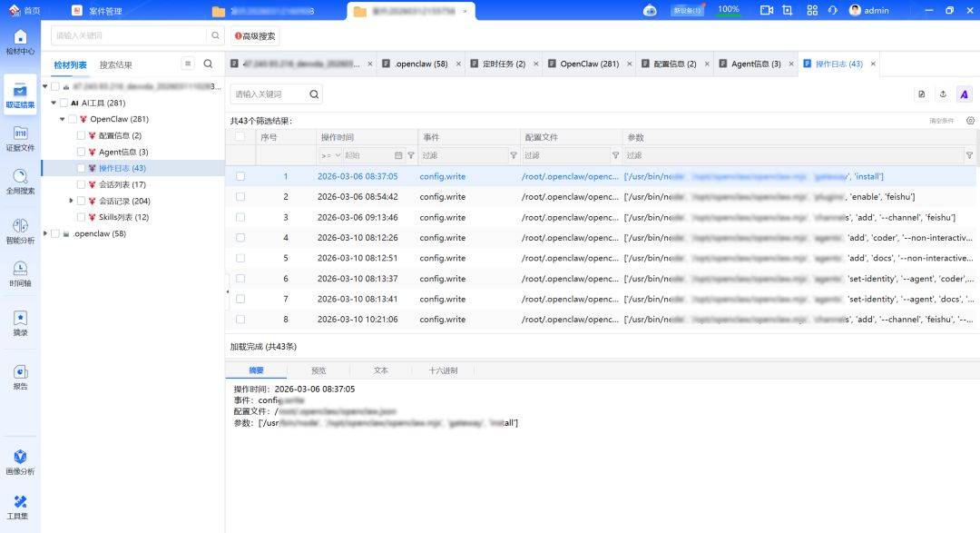Open the 搜索结果 search results tab

coord(115,64)
